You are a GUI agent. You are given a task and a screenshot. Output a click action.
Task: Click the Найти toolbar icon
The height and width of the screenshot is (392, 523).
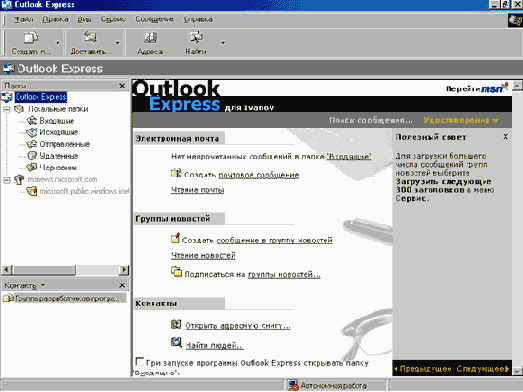196,37
